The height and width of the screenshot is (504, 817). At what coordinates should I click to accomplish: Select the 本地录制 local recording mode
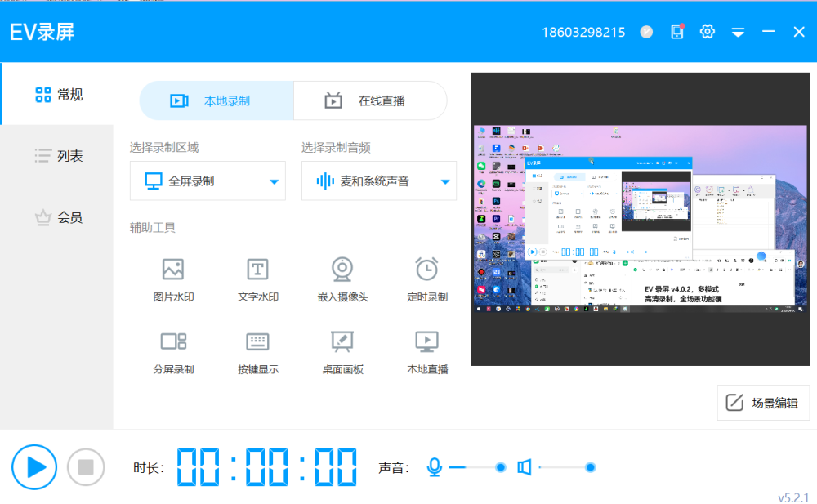217,100
